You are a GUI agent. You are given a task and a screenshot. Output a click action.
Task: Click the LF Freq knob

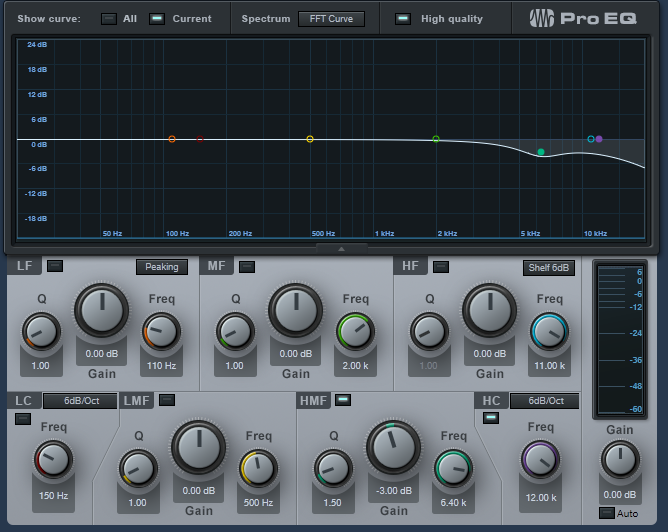coord(161,332)
